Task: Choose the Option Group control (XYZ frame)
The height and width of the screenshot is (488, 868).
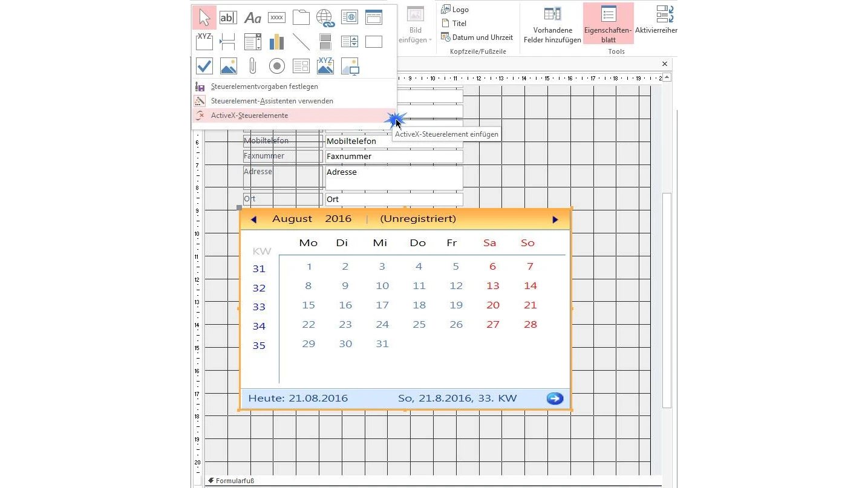Action: [204, 41]
